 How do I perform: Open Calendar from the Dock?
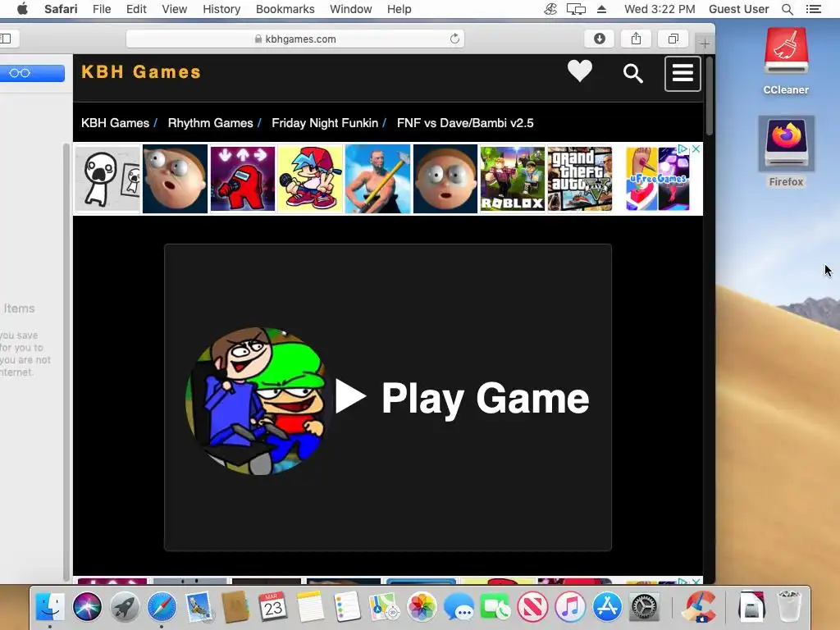(272, 607)
